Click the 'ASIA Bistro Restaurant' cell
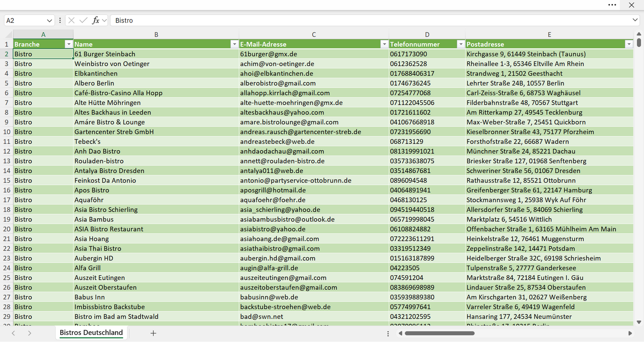 click(x=156, y=229)
